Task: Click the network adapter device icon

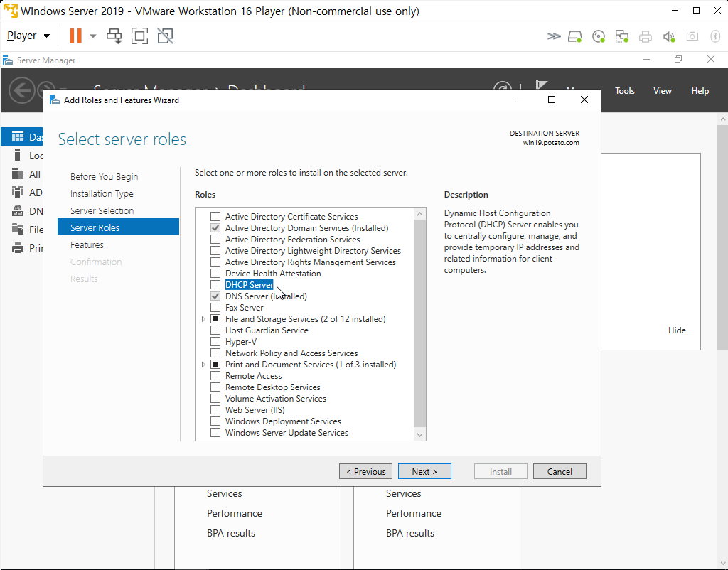Action: (621, 36)
